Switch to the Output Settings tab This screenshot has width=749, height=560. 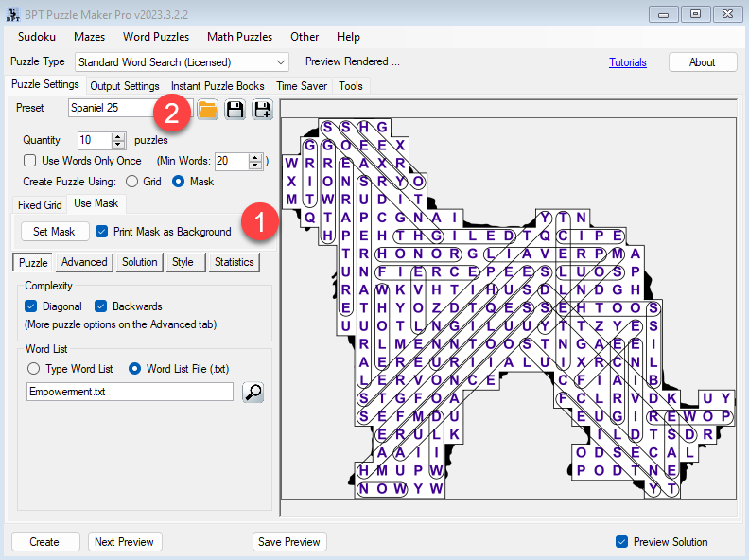pyautogui.click(x=124, y=86)
